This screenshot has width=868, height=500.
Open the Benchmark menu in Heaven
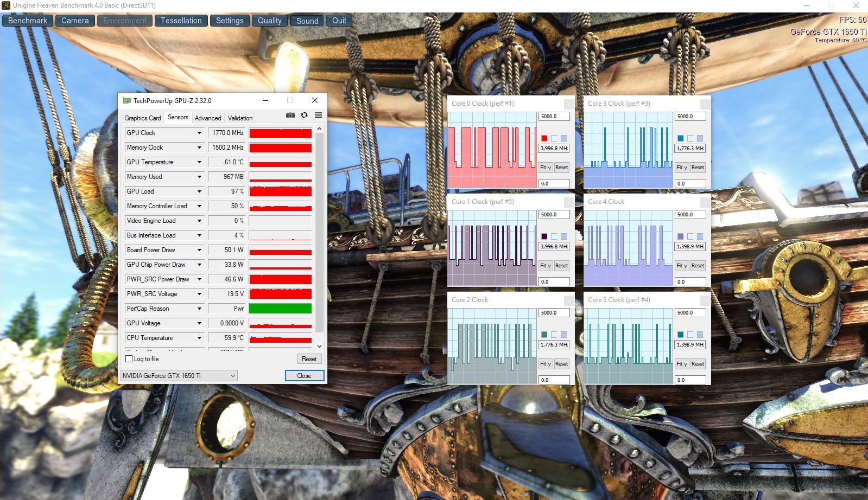(28, 21)
